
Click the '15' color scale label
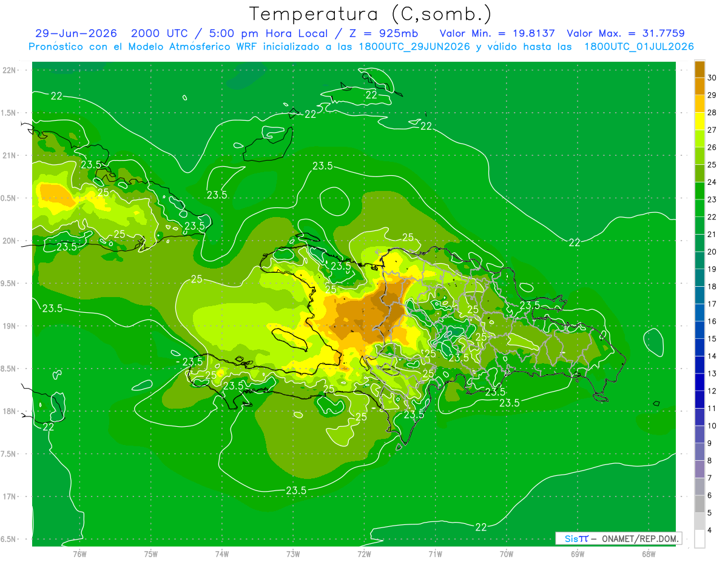[712, 339]
